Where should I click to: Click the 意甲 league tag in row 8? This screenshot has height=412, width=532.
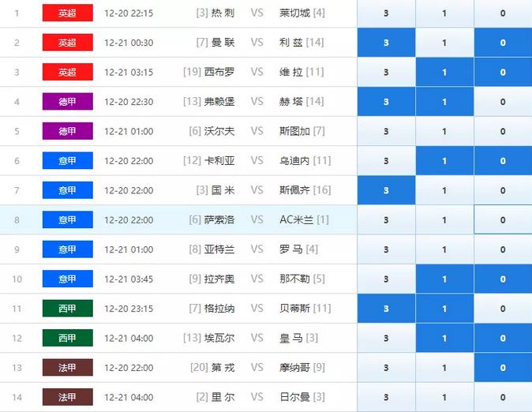click(68, 219)
